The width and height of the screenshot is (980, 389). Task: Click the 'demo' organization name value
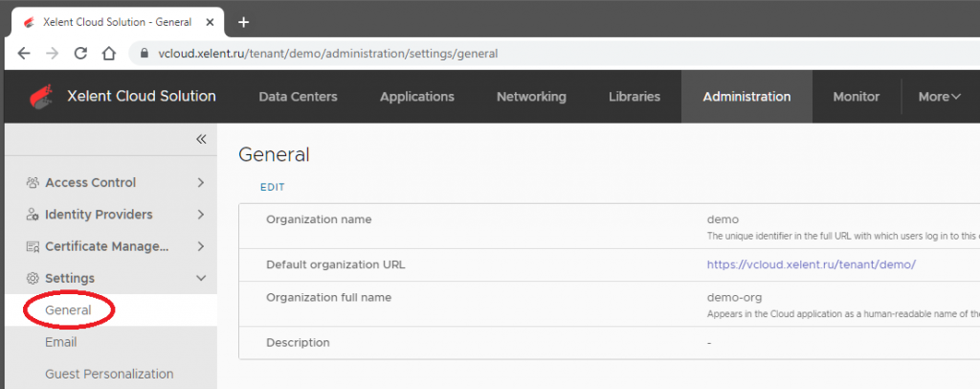pos(723,219)
